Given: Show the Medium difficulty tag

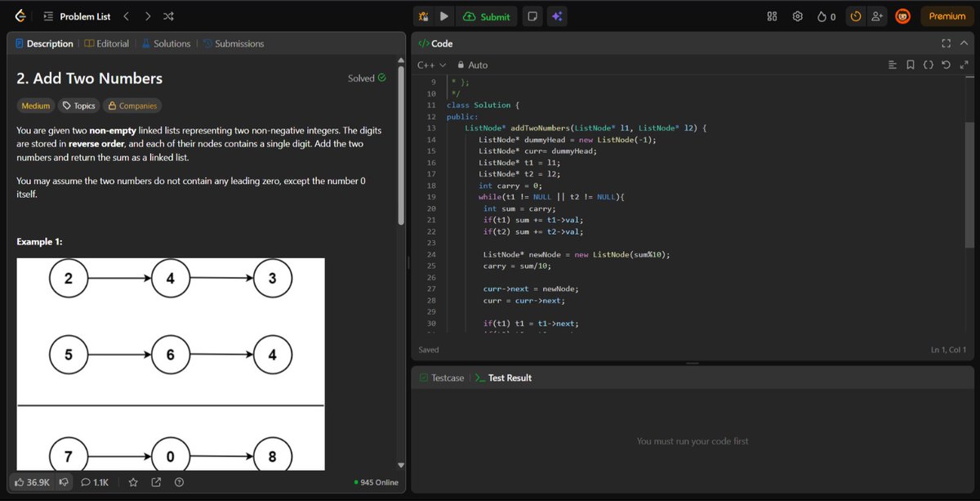Looking at the screenshot, I should point(36,105).
